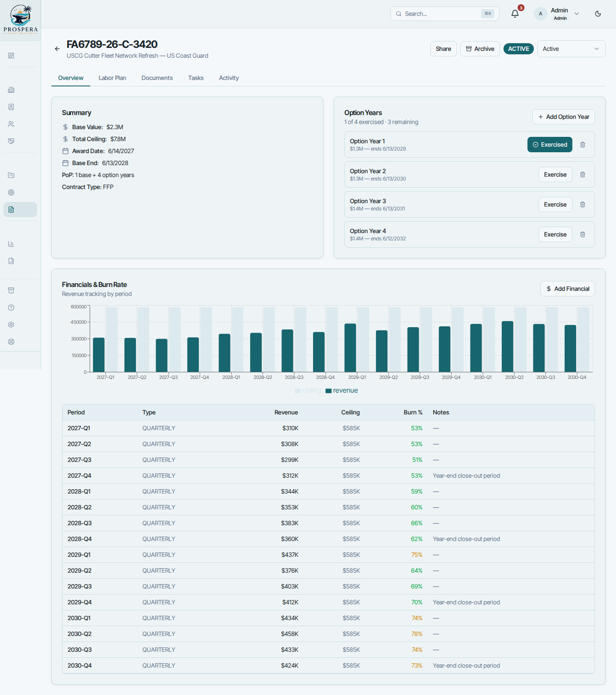Open the contact book sidebar icon

tap(11, 107)
